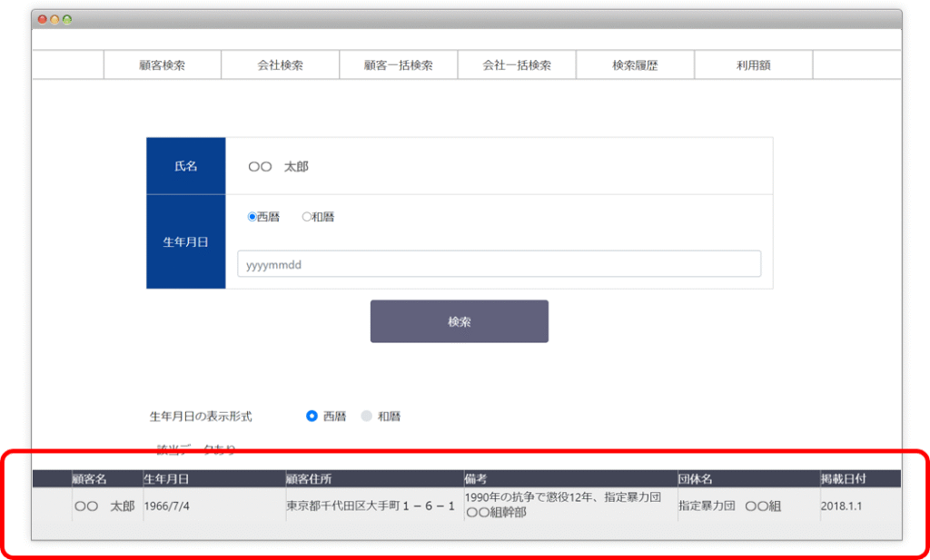Choose 西暦 for 生年月日の表示形式
The image size is (930, 560).
(312, 417)
